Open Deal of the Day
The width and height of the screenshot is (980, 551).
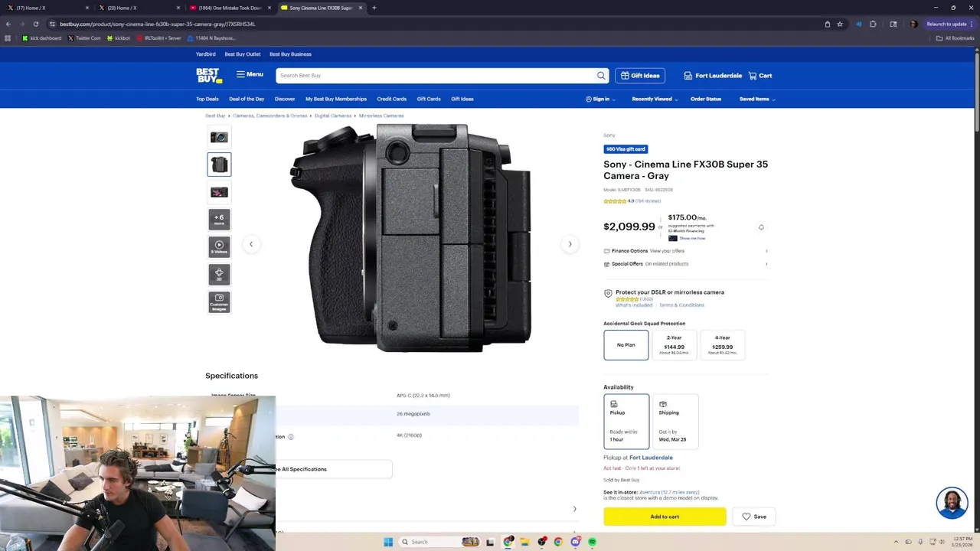pos(247,99)
